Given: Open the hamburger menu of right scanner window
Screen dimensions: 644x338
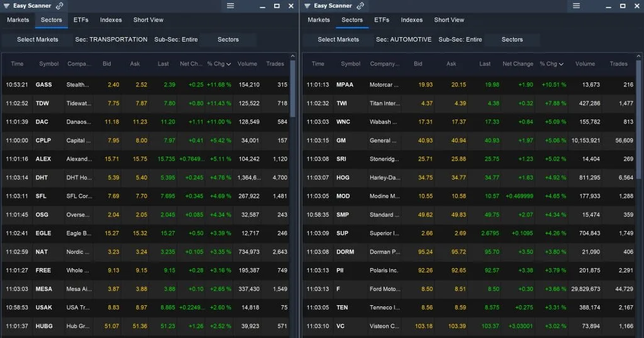Looking at the screenshot, I should tap(576, 6).
